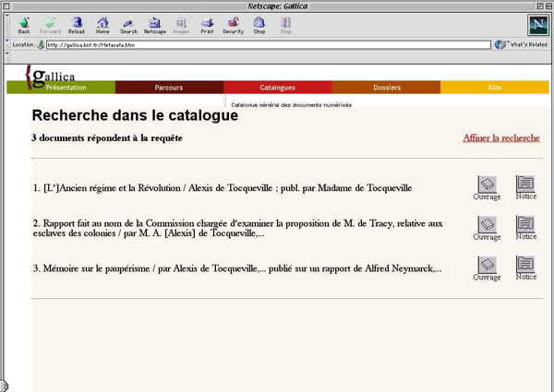Image resolution: width=554 pixels, height=392 pixels.
Task: Open Ouvrage for Rapport on esclaves des colonies
Action: tap(487, 229)
